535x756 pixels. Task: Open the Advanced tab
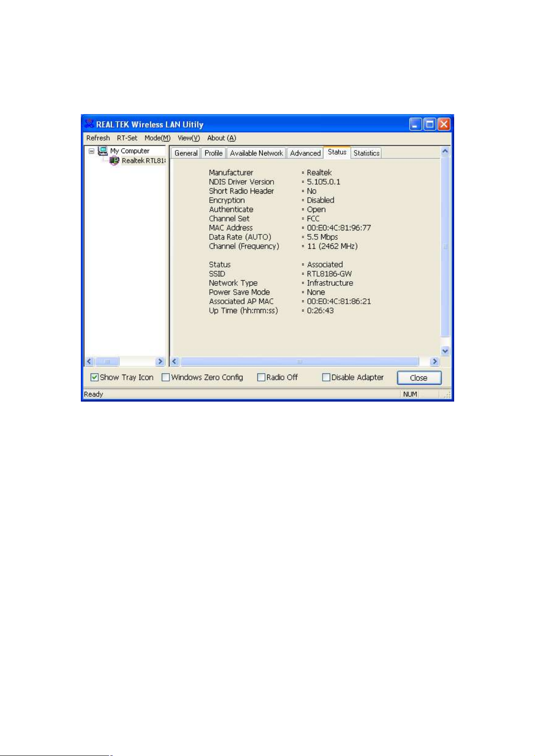coord(305,153)
